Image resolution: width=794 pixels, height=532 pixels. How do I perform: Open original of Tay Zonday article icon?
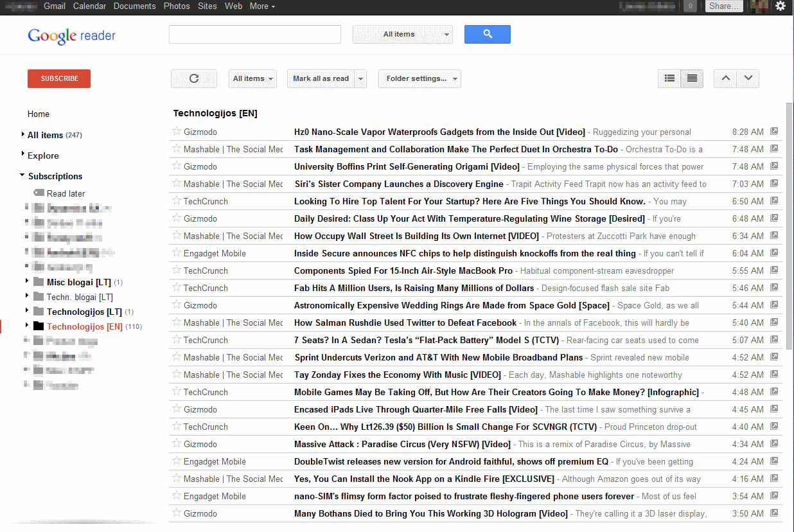click(x=774, y=374)
